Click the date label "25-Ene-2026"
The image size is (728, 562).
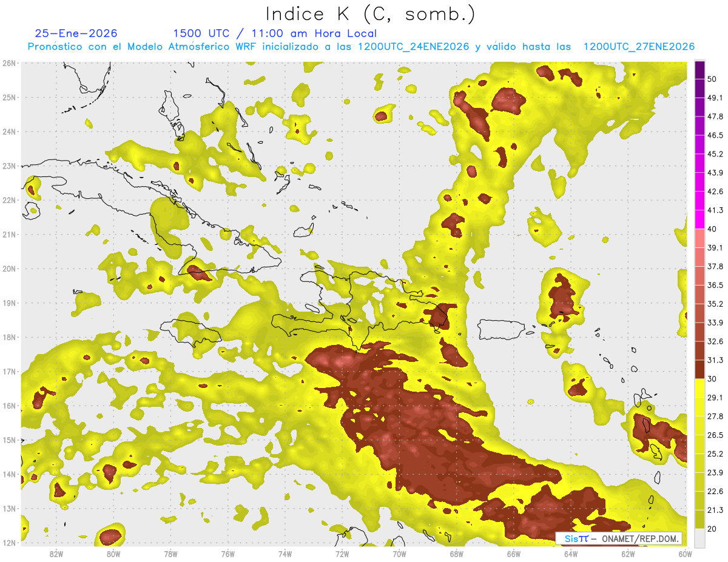coord(76,33)
